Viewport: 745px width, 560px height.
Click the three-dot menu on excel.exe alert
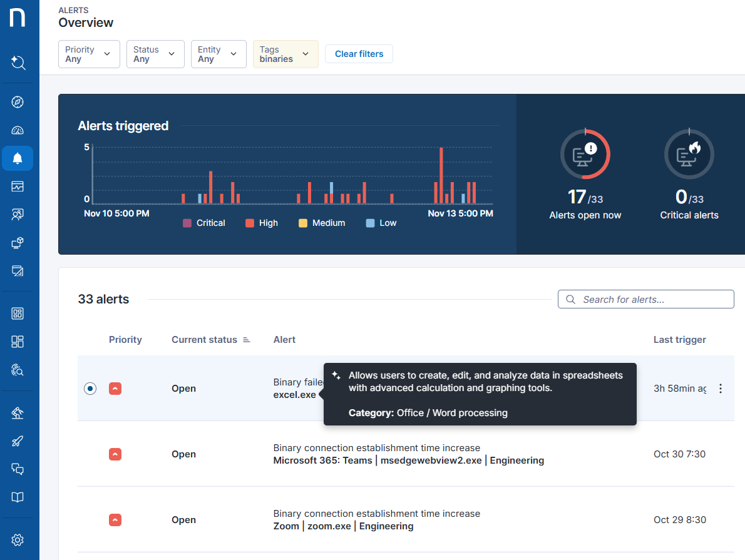point(720,389)
